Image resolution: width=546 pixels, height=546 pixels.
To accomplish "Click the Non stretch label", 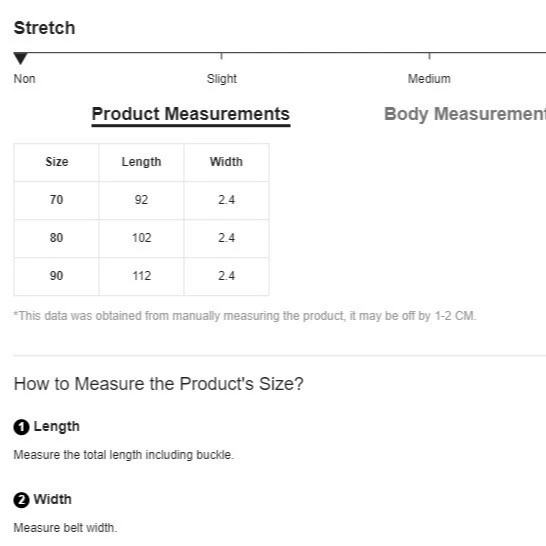I will tap(24, 79).
